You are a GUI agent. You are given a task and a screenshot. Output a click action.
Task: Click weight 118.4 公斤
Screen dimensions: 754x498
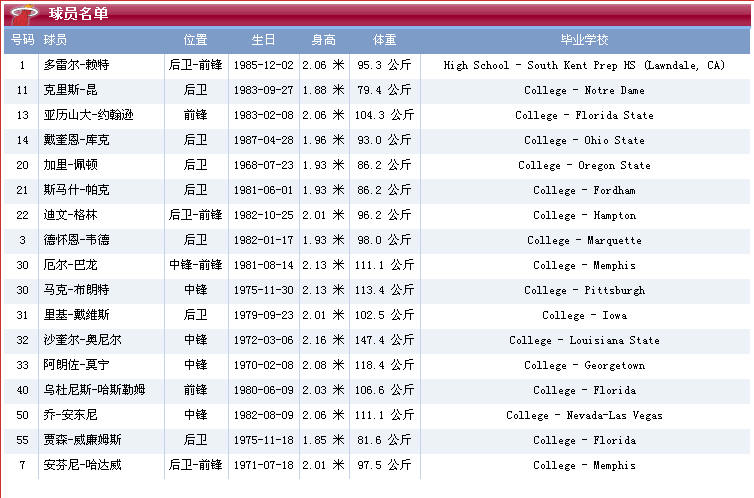pyautogui.click(x=384, y=365)
